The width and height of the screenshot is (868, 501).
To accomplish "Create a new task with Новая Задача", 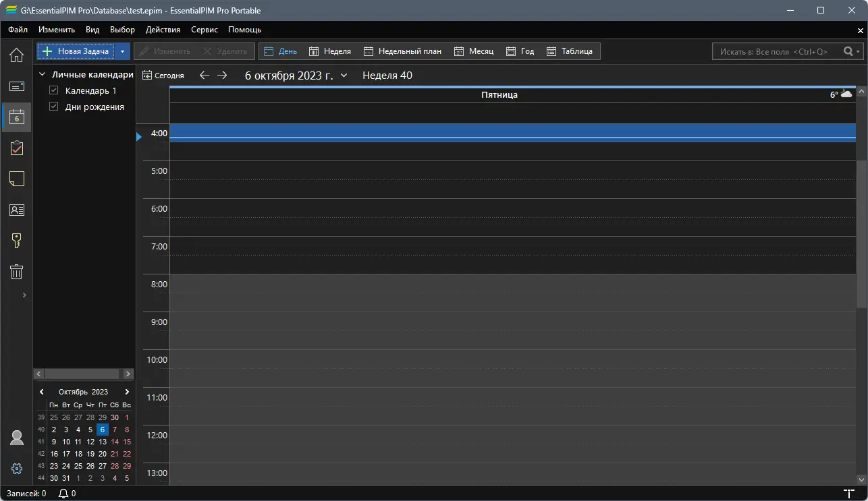I will pyautogui.click(x=76, y=51).
